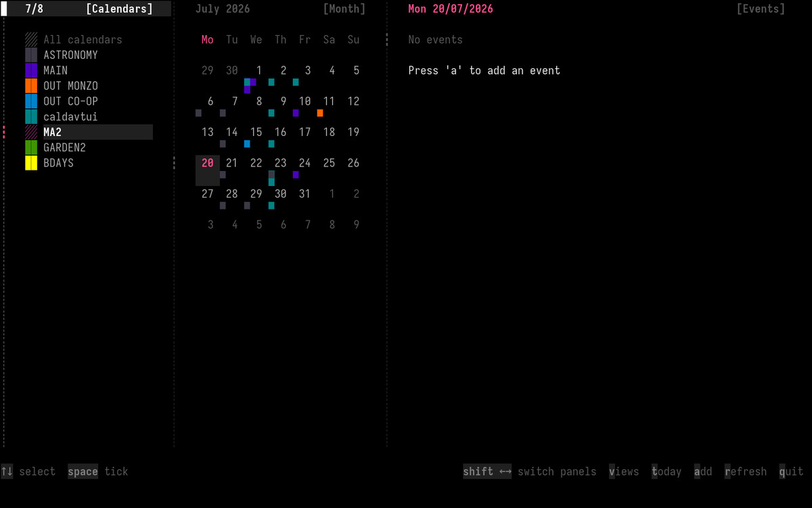Select July 24 in the calendar grid
This screenshot has width=812, height=508.
304,163
